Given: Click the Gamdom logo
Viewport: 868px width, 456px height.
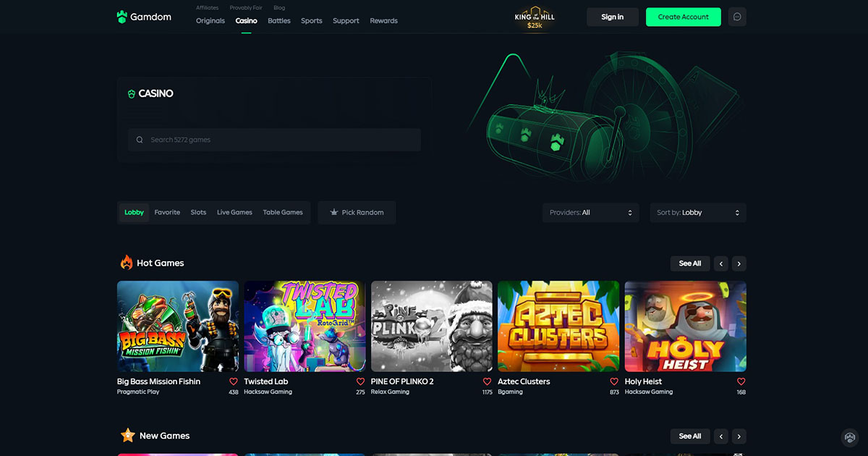Looking at the screenshot, I should tap(144, 17).
